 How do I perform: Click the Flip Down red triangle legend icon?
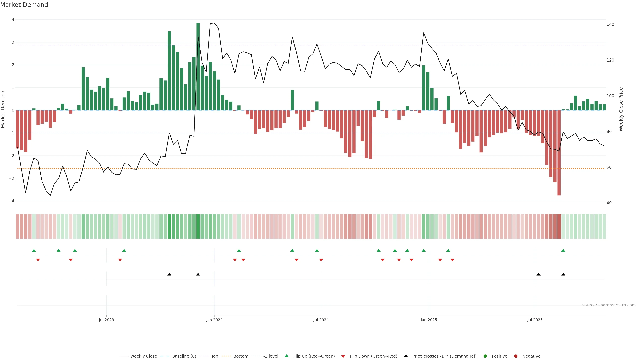click(343, 356)
